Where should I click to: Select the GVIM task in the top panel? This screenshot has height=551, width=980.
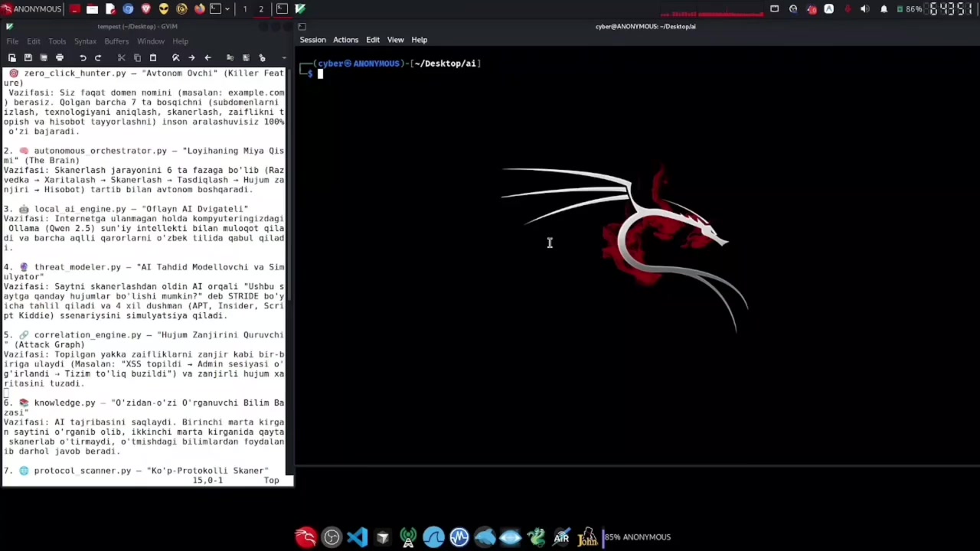300,9
